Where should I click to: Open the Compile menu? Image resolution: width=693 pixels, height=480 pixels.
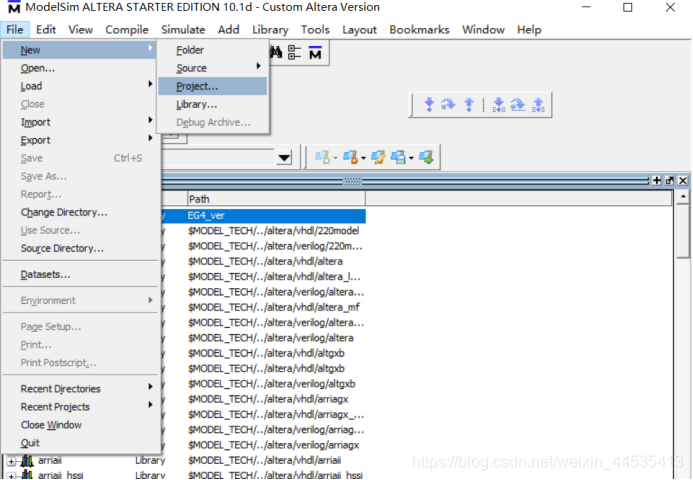(127, 30)
